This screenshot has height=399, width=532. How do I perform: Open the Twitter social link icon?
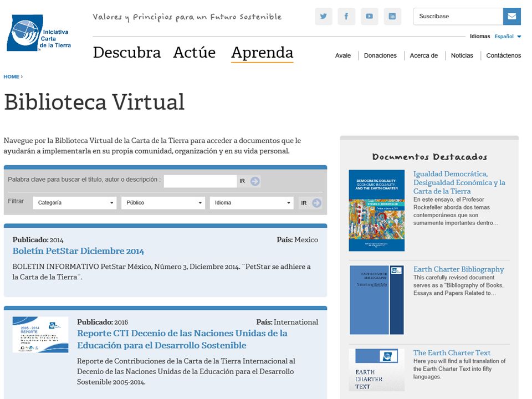323,16
